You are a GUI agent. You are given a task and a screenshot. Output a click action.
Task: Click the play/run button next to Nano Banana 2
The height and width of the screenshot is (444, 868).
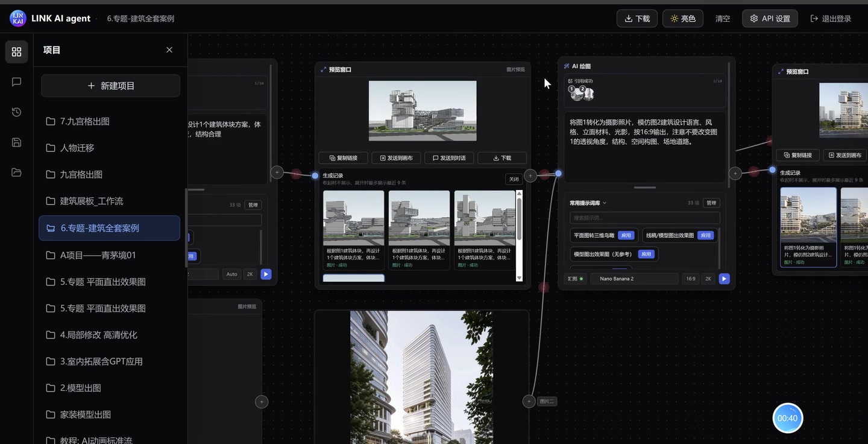pos(725,279)
